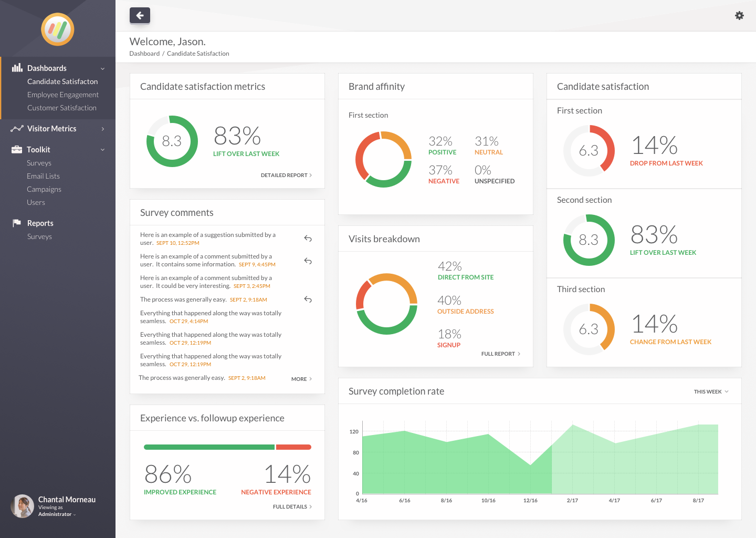
Task: Click the Brand affinity donut chart
Action: click(383, 159)
